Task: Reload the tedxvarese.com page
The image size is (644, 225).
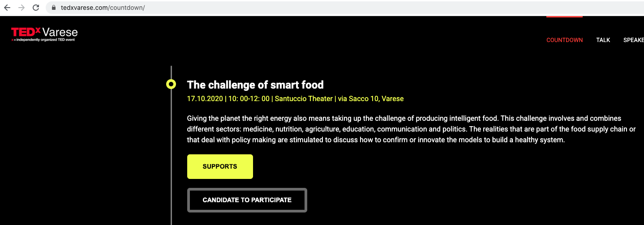Action: coord(36,8)
